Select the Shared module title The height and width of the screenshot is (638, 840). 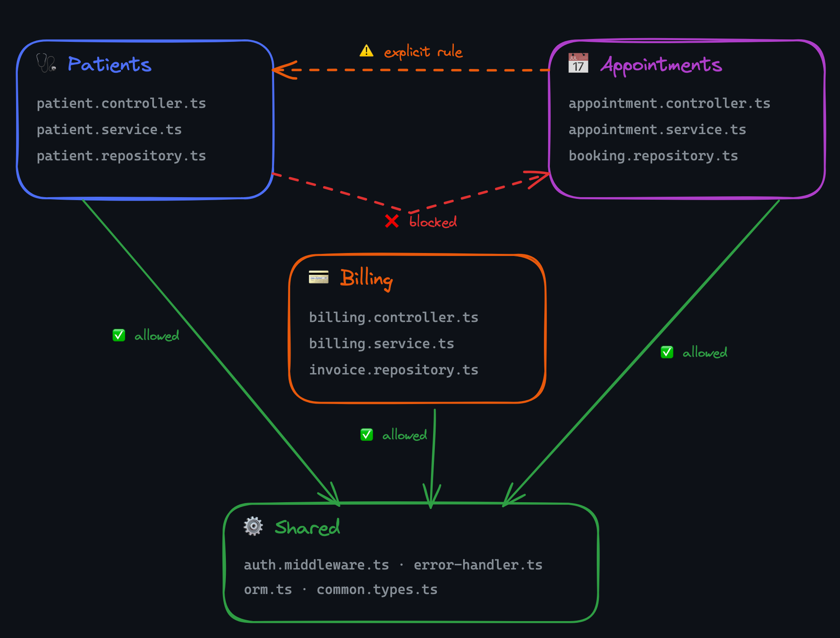[x=307, y=528]
